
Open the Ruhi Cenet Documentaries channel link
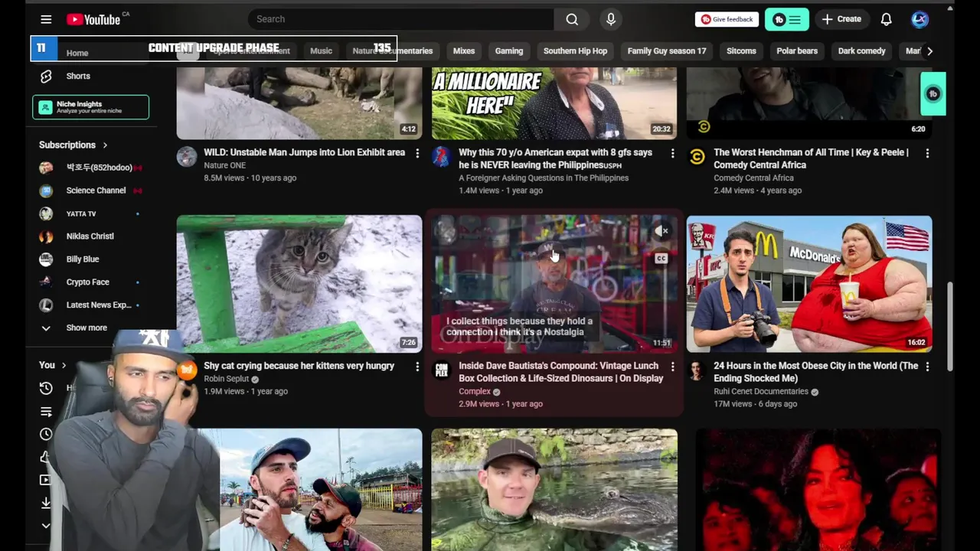761,391
